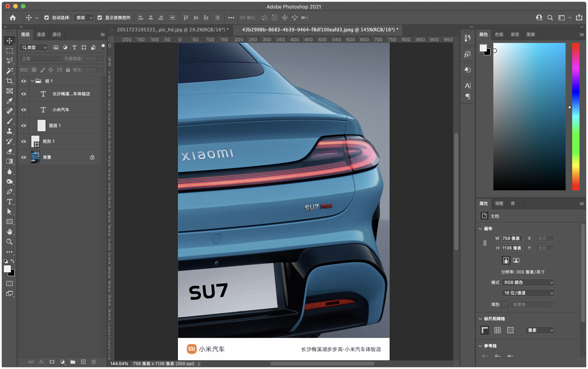Open the 16 位/通道 bit depth dropdown

tap(528, 293)
